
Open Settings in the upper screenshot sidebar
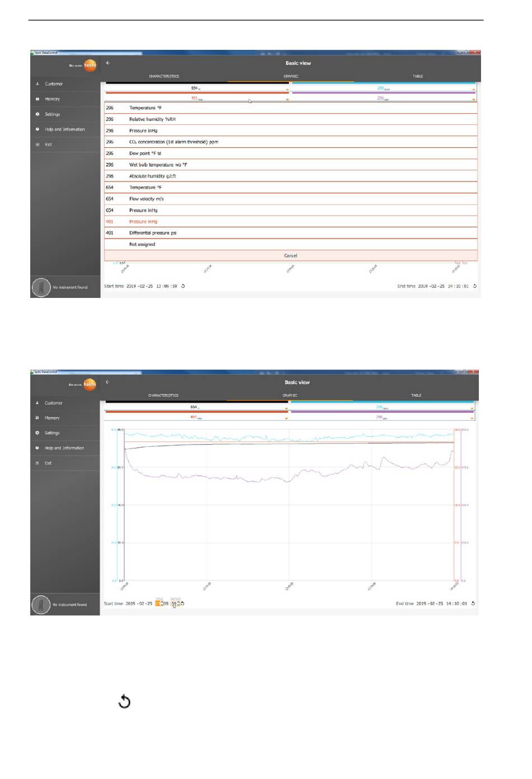(x=52, y=114)
